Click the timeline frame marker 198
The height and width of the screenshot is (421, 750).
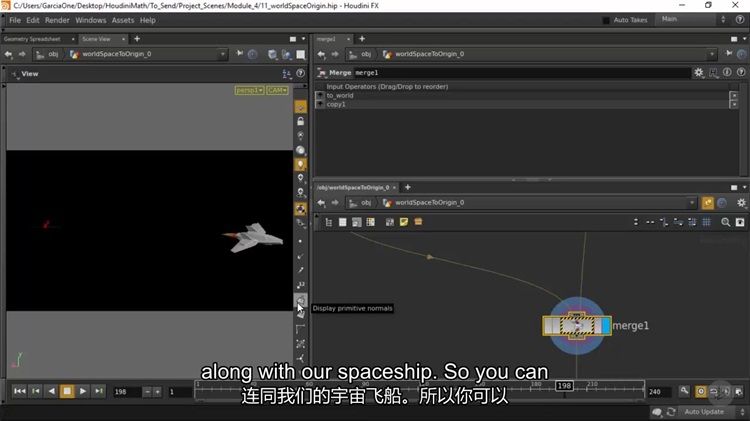564,386
